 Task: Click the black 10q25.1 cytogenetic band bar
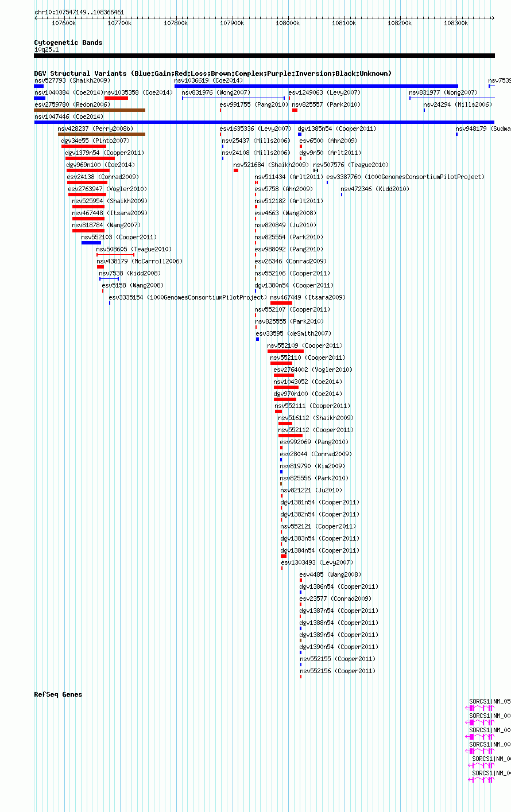click(264, 56)
